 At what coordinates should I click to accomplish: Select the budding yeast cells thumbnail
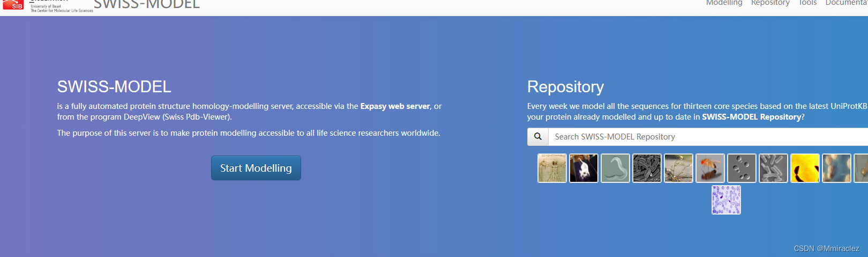click(742, 168)
